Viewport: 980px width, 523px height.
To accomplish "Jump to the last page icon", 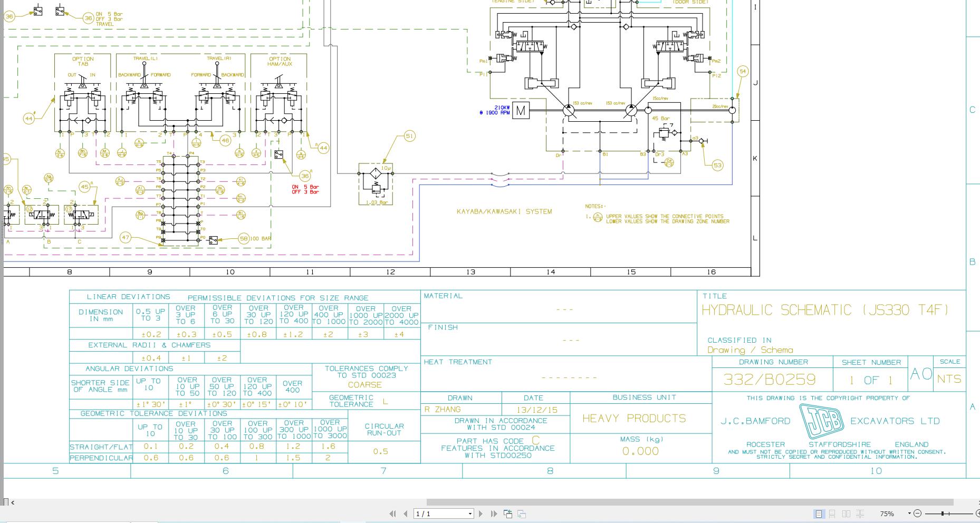I will [494, 513].
